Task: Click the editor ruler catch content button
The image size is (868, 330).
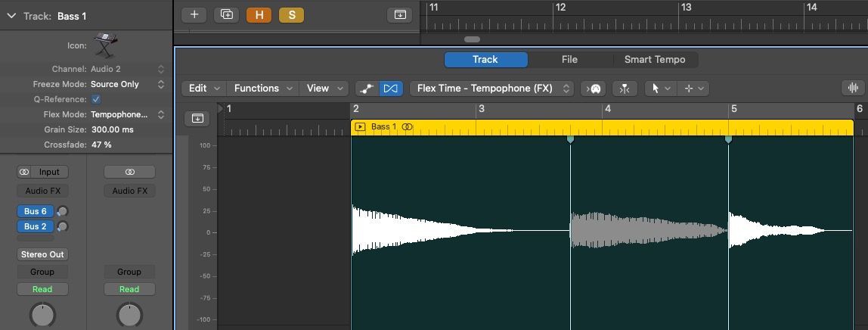Action: (197, 118)
